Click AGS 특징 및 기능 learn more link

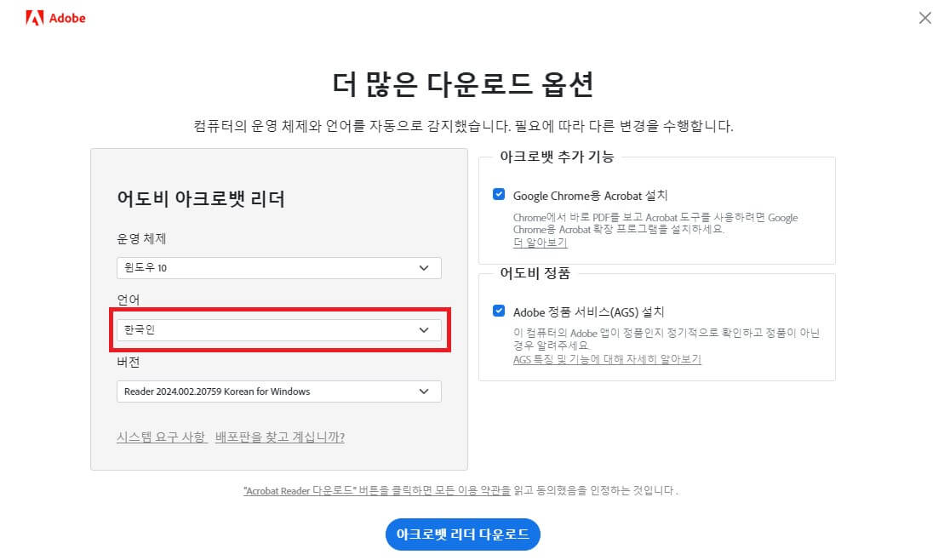pos(606,361)
